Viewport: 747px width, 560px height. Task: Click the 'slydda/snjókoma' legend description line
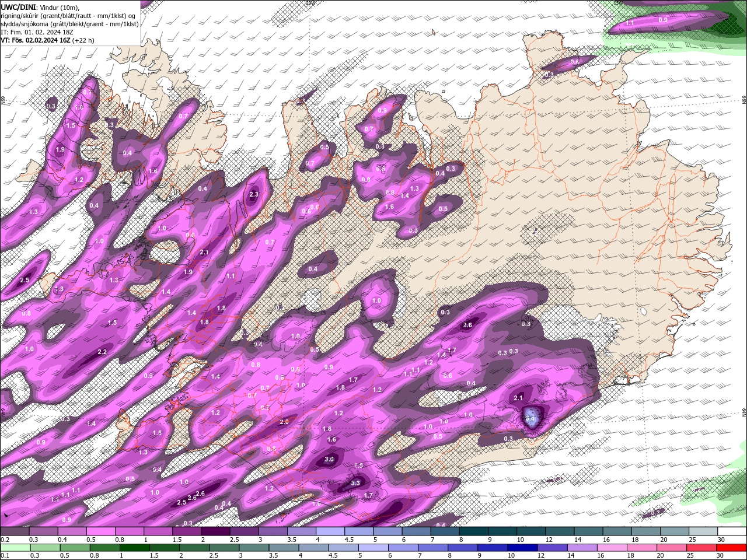click(69, 24)
